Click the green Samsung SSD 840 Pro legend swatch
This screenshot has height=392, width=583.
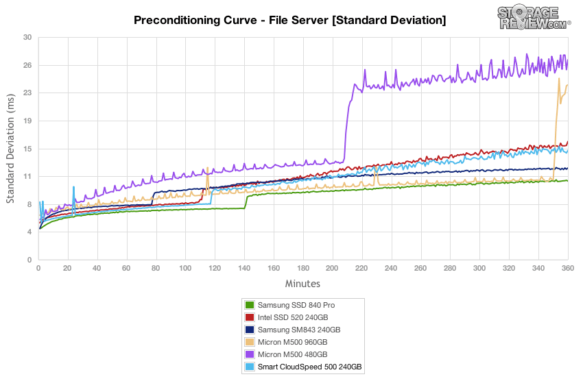250,305
